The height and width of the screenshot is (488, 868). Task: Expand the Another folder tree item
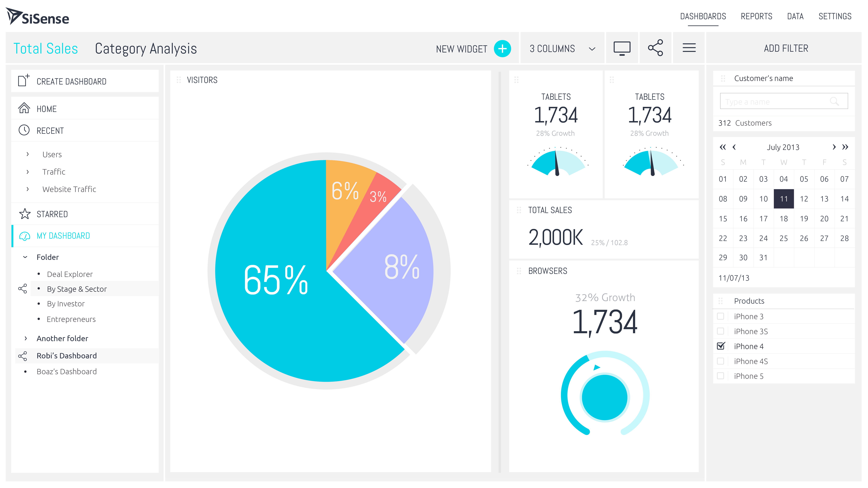[x=26, y=338]
